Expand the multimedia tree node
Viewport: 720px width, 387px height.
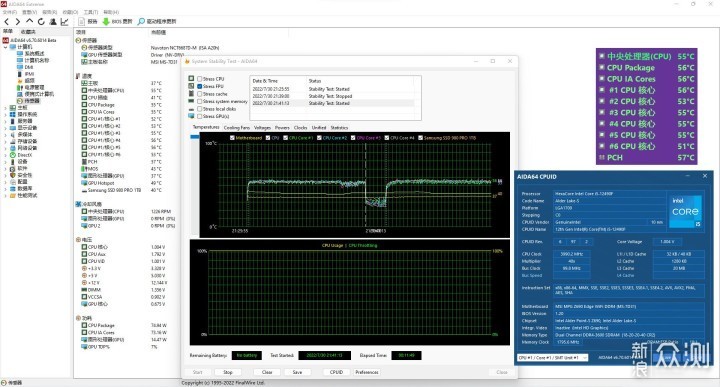(x=6, y=135)
